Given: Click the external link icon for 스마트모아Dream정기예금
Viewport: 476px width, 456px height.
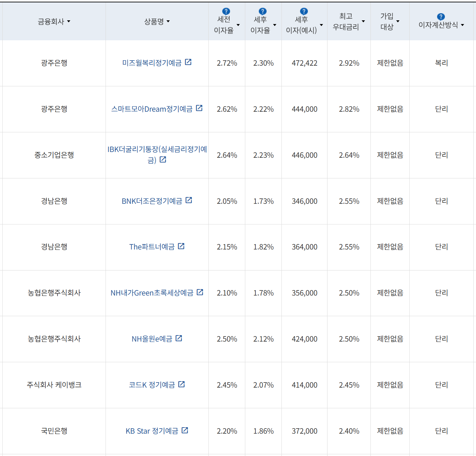Looking at the screenshot, I should [200, 108].
